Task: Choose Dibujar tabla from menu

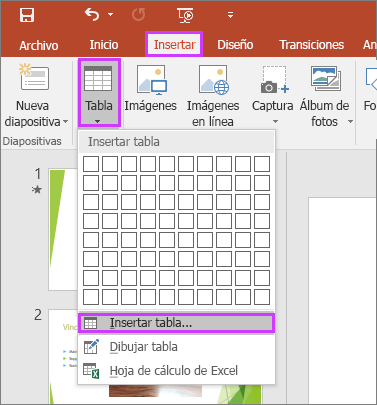Action: tap(176, 347)
